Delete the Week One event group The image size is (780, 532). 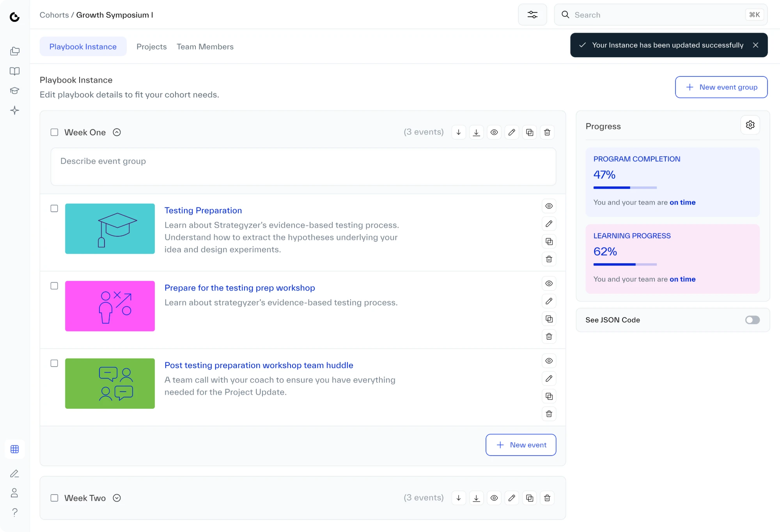click(x=547, y=132)
